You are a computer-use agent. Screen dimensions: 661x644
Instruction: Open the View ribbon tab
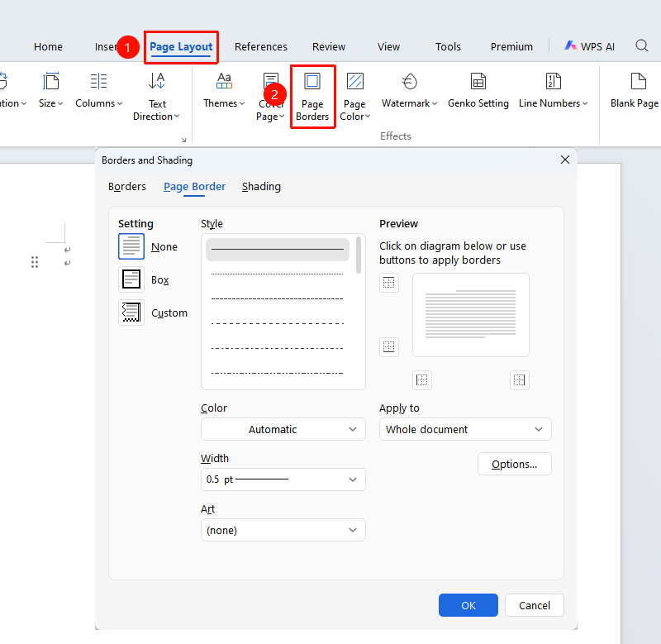[388, 47]
